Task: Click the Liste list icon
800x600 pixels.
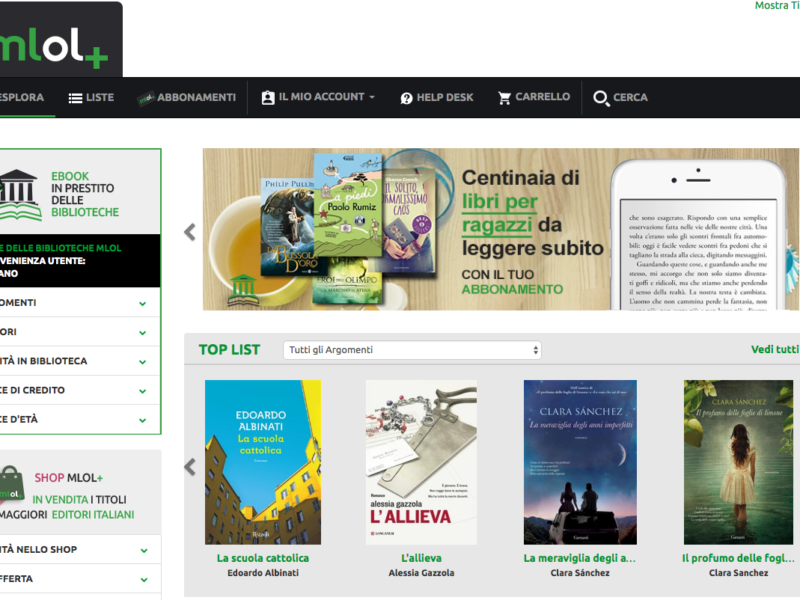Action: [x=75, y=98]
